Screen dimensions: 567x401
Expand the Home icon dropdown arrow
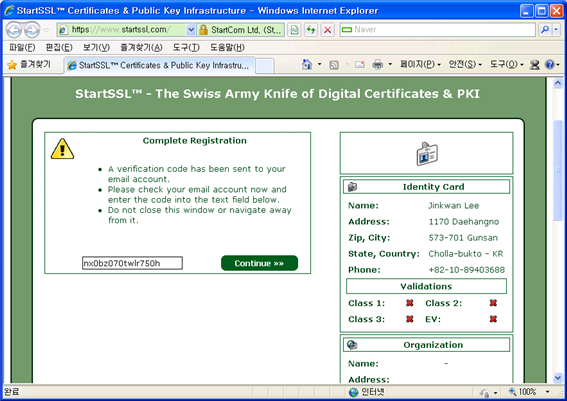319,65
